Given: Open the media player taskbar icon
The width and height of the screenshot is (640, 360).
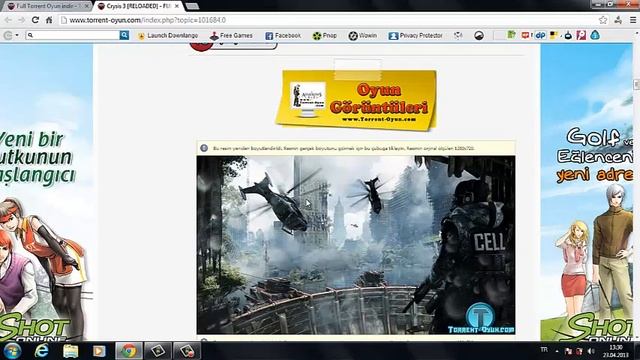Looking at the screenshot, I should pyautogui.click(x=99, y=351).
